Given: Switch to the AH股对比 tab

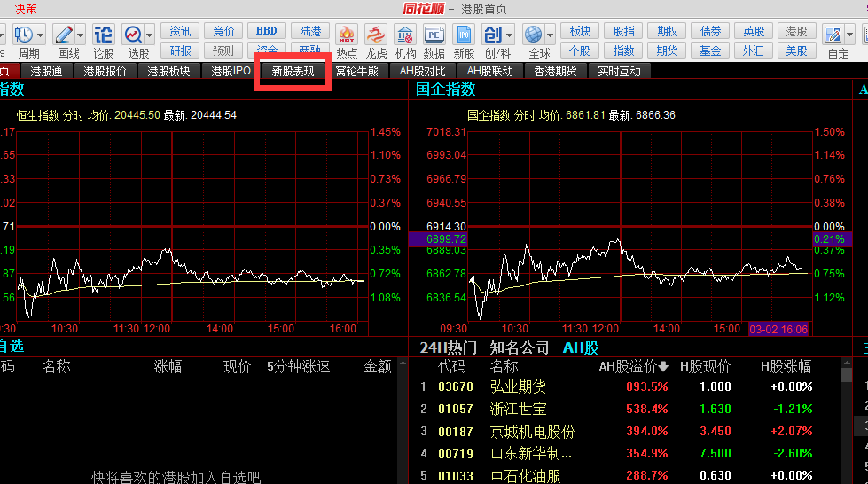Looking at the screenshot, I should [422, 71].
